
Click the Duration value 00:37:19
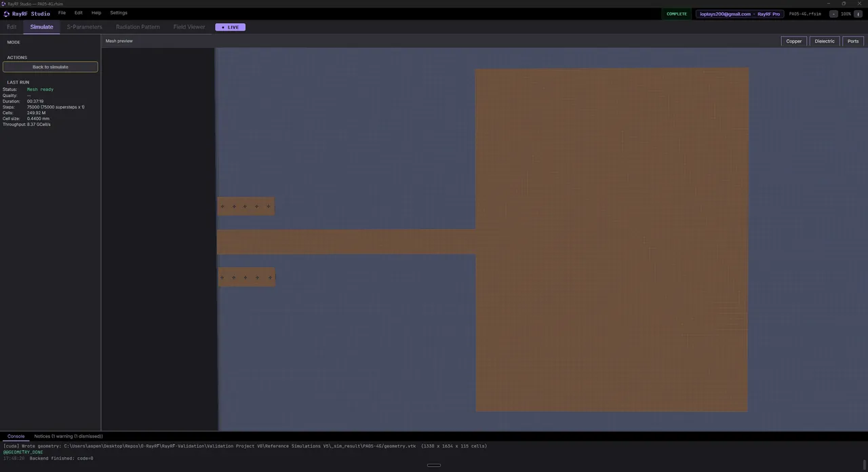(x=35, y=101)
